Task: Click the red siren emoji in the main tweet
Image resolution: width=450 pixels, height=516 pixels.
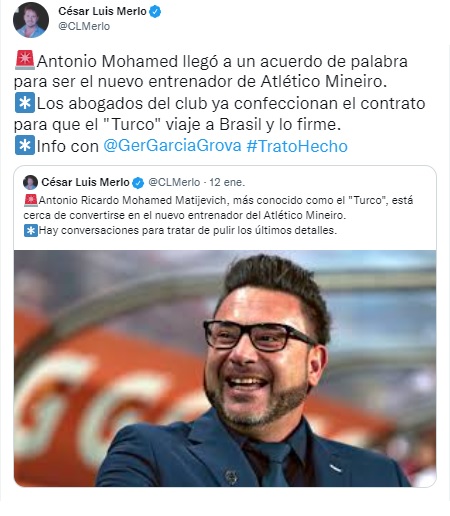Action: [25, 60]
